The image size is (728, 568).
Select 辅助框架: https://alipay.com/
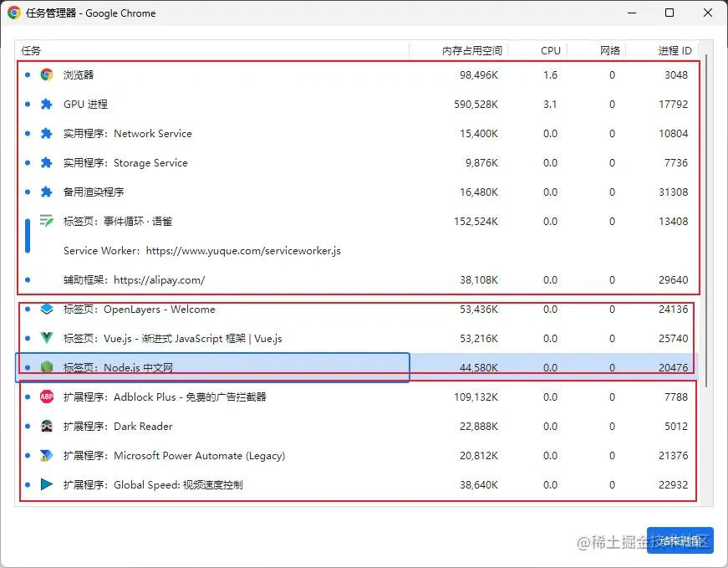click(135, 279)
